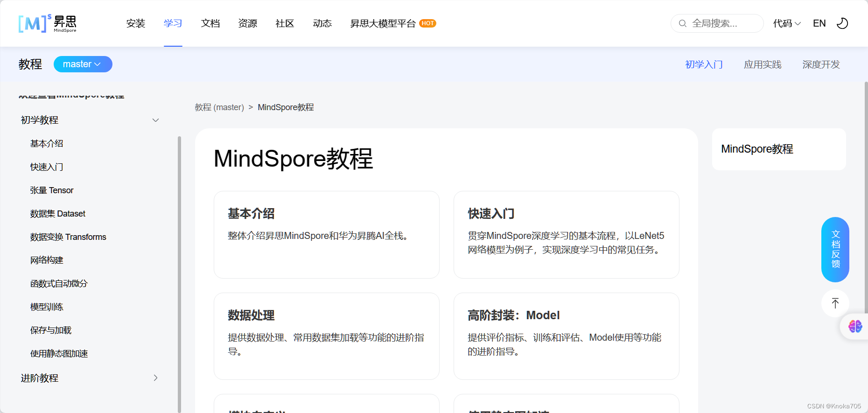Click the sidebar vertical scrollbar

coord(179,274)
